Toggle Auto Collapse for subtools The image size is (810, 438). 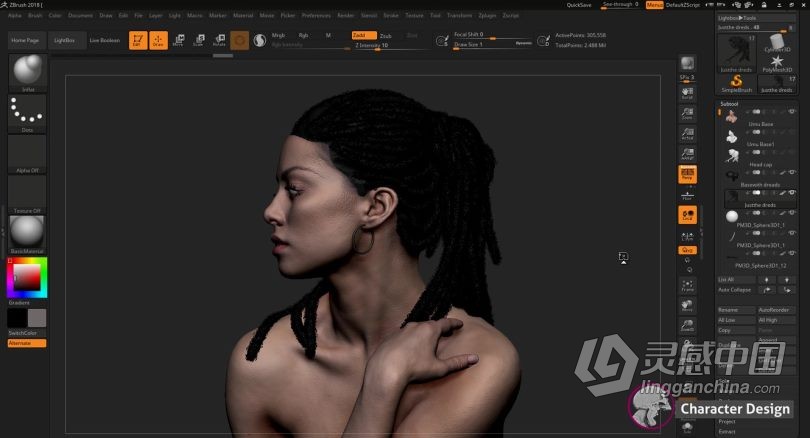coord(735,290)
